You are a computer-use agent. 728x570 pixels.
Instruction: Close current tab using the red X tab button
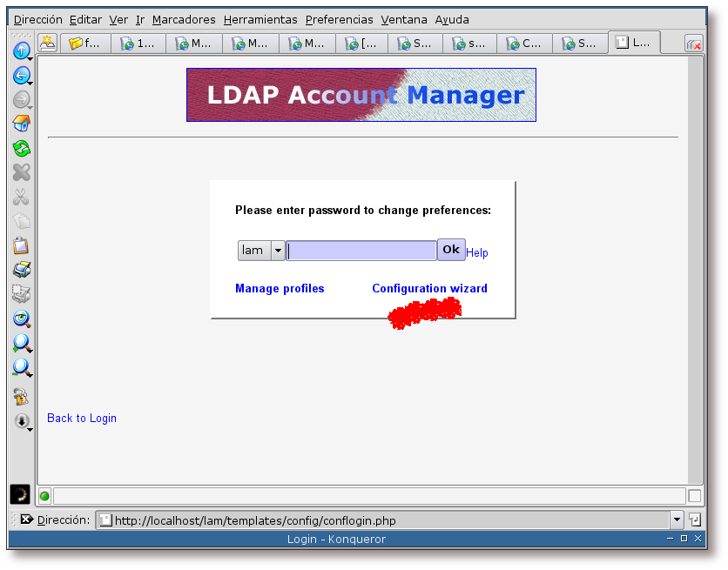(694, 44)
